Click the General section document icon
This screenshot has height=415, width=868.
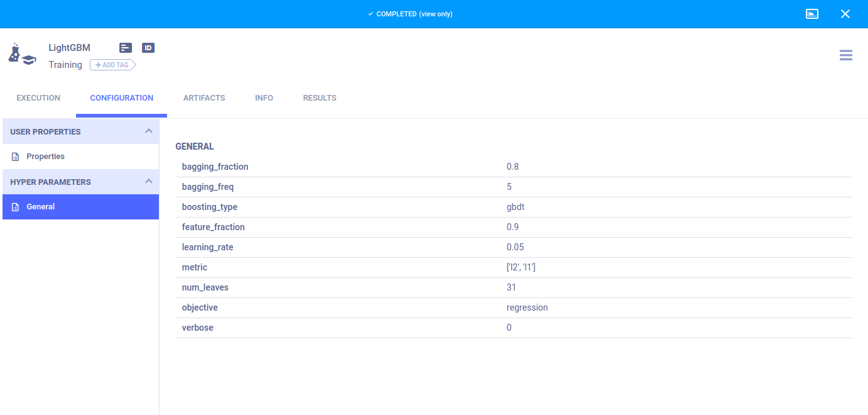tap(16, 207)
